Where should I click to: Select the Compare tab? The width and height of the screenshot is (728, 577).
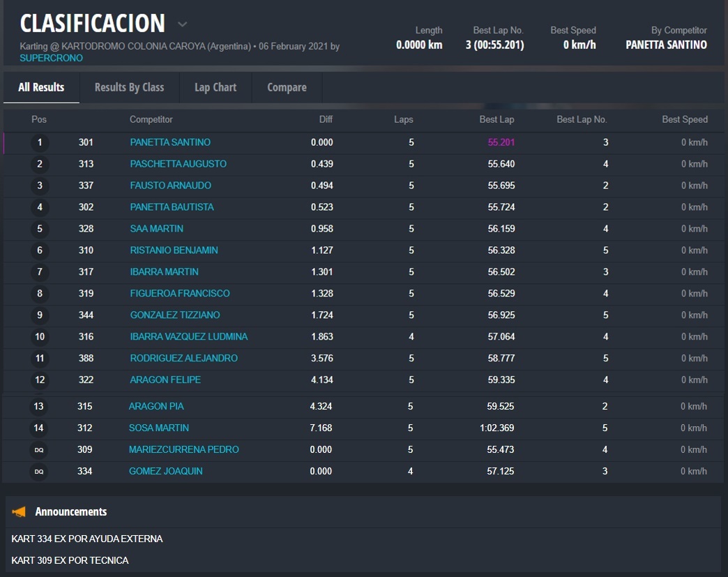[x=287, y=87]
